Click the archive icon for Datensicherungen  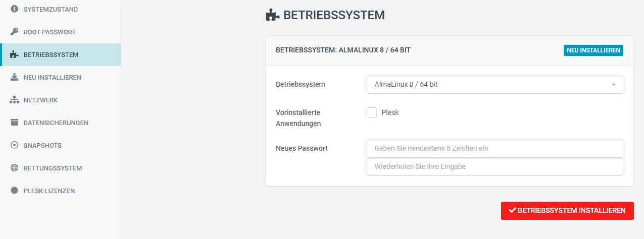click(14, 123)
